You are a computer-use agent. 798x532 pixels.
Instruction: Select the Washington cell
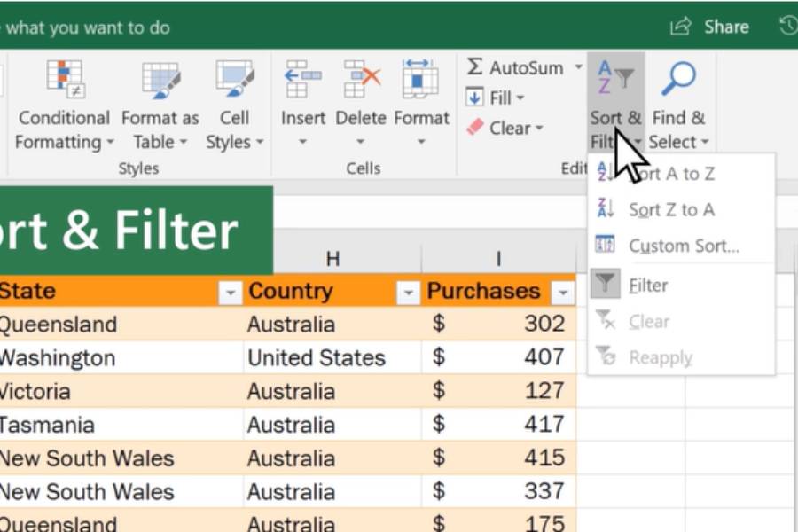[121, 357]
